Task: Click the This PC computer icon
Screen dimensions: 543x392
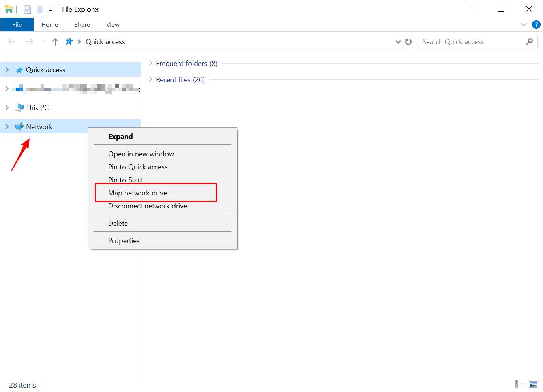Action: click(20, 107)
